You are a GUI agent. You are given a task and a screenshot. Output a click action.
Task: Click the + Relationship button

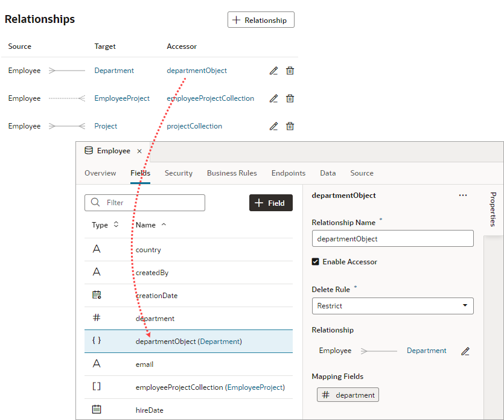261,19
